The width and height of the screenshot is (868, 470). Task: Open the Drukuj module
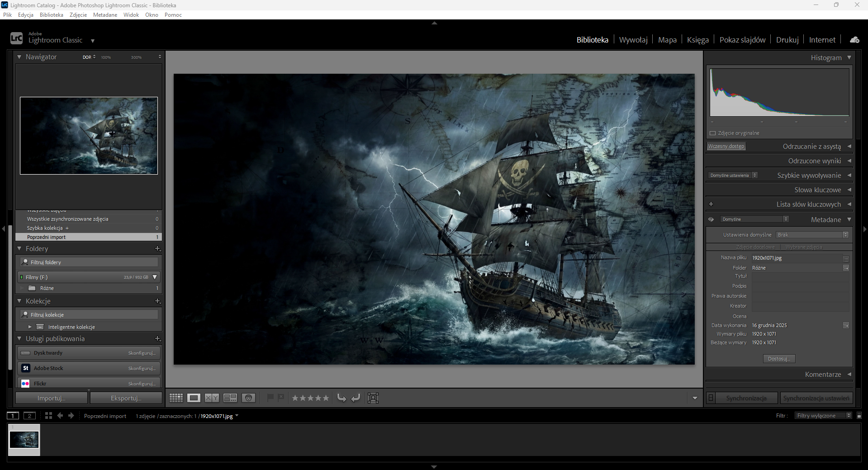point(787,40)
